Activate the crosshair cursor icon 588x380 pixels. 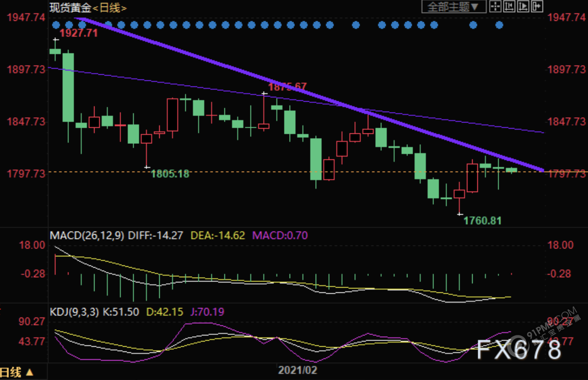point(495,6)
